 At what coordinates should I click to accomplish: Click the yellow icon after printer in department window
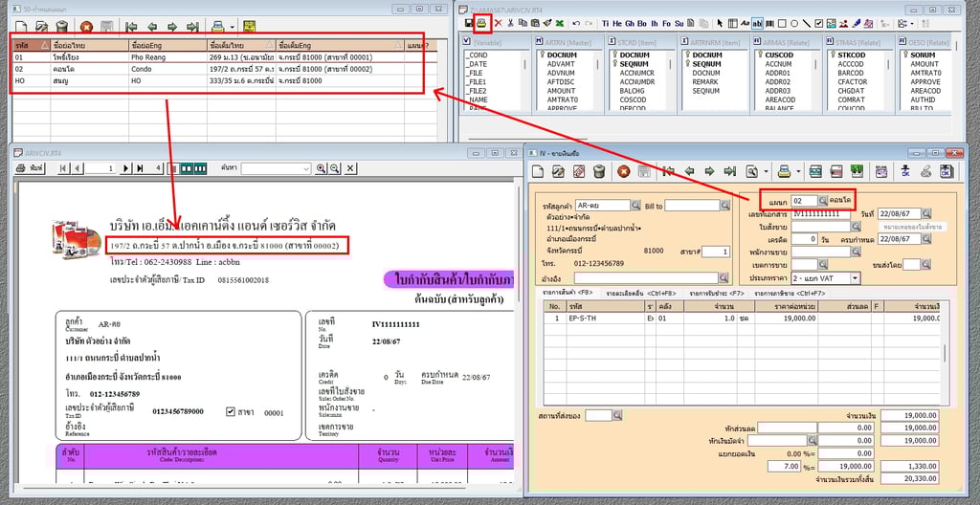pyautogui.click(x=249, y=26)
